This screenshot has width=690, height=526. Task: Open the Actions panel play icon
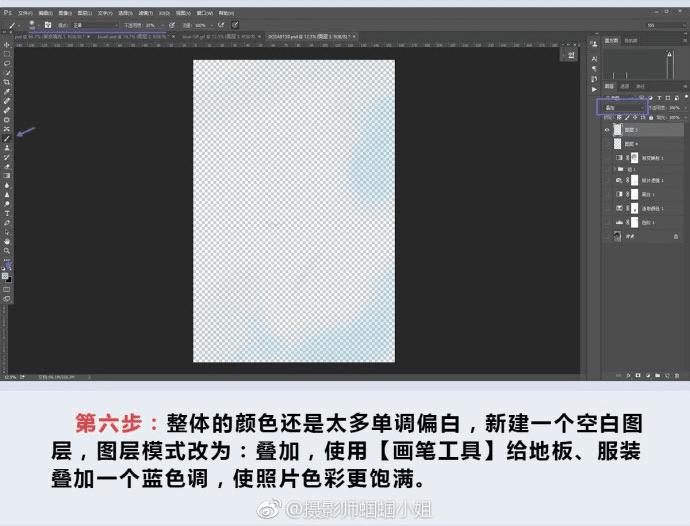pos(594,89)
